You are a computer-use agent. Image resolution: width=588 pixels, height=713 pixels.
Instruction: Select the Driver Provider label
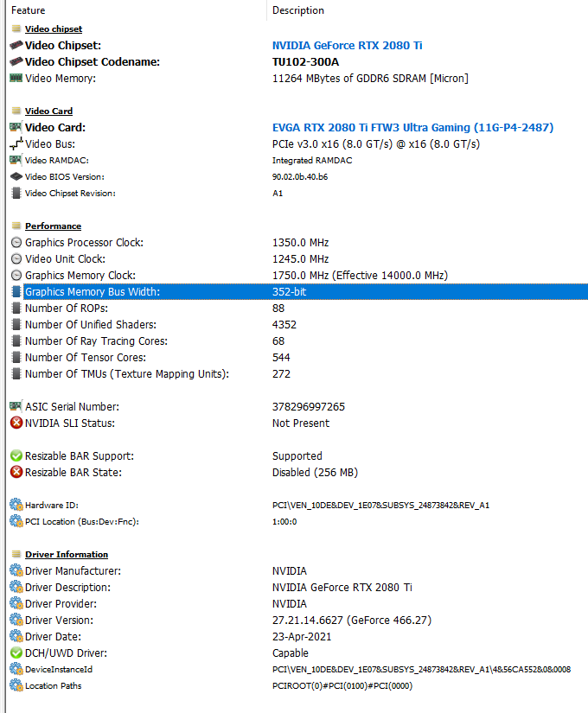tap(61, 604)
